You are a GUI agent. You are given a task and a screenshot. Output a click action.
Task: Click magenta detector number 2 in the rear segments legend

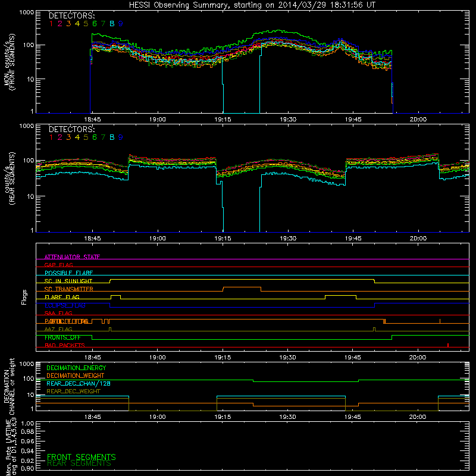click(60, 137)
